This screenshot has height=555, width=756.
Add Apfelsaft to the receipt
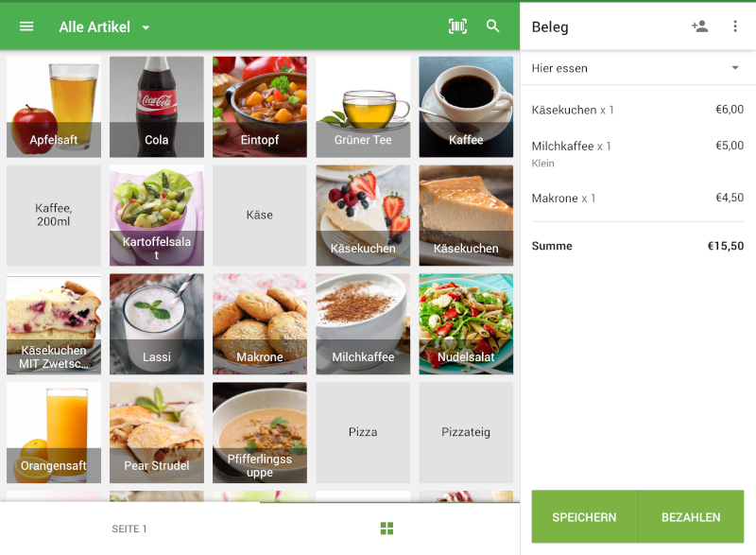54,107
